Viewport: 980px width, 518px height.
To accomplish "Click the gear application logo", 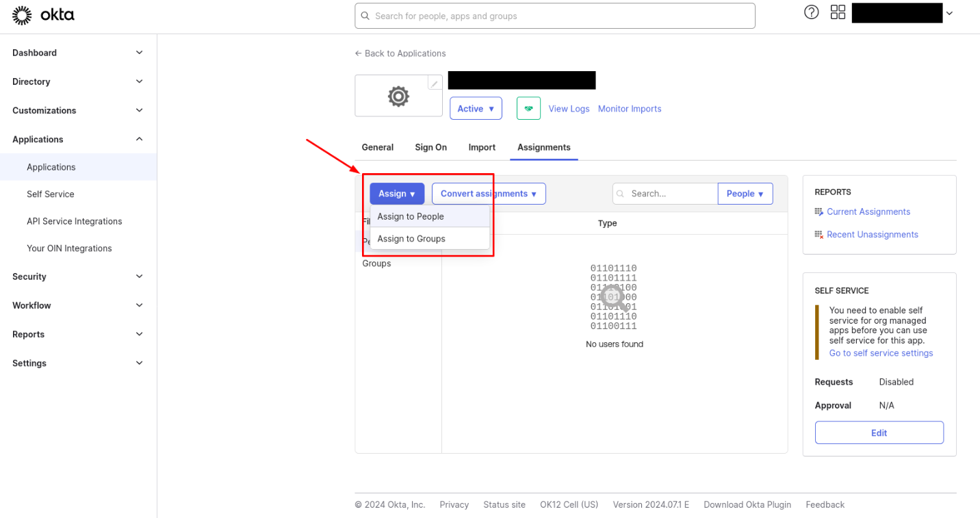I will click(398, 96).
